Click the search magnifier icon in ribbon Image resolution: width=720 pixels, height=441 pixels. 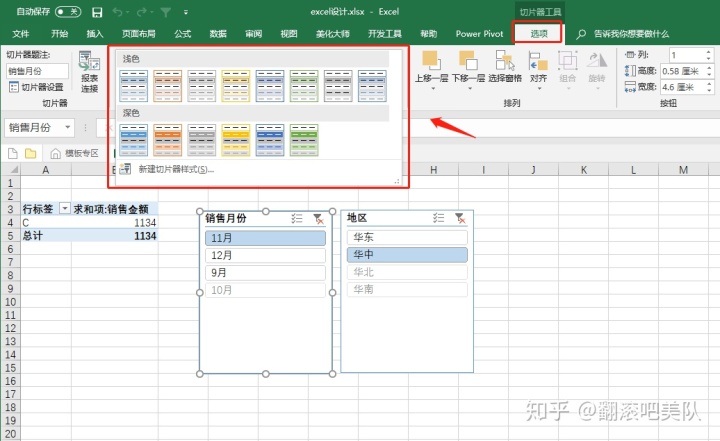click(x=581, y=34)
